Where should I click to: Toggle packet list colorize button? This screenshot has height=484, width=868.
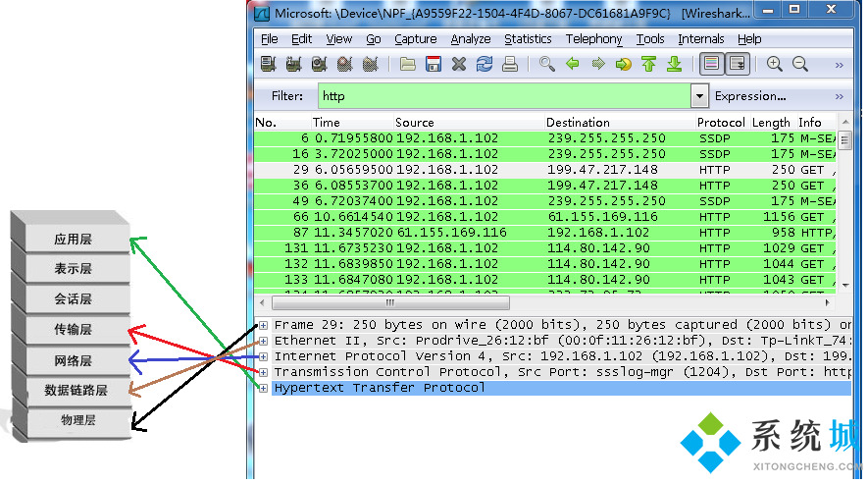(x=711, y=65)
